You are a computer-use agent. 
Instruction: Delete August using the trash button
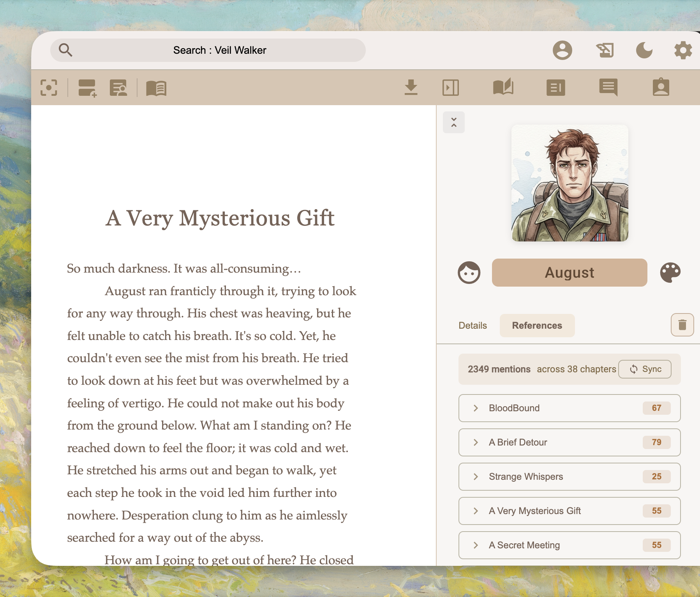(682, 325)
